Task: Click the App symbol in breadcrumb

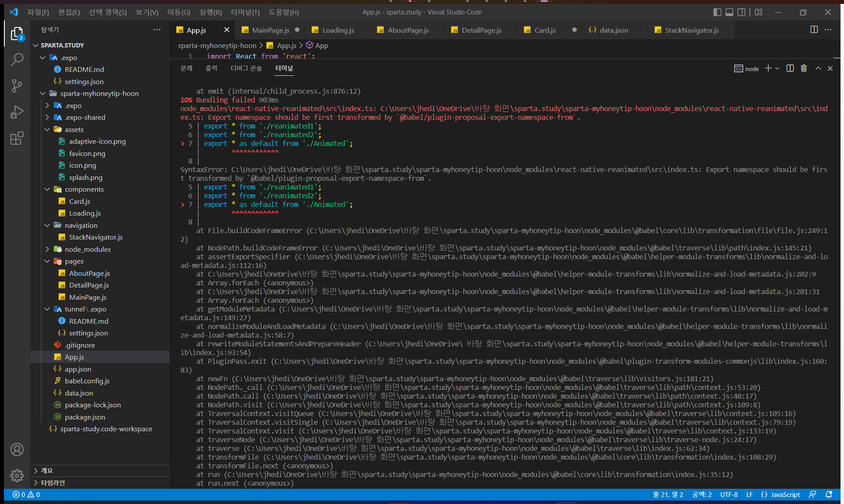Action: coord(317,45)
